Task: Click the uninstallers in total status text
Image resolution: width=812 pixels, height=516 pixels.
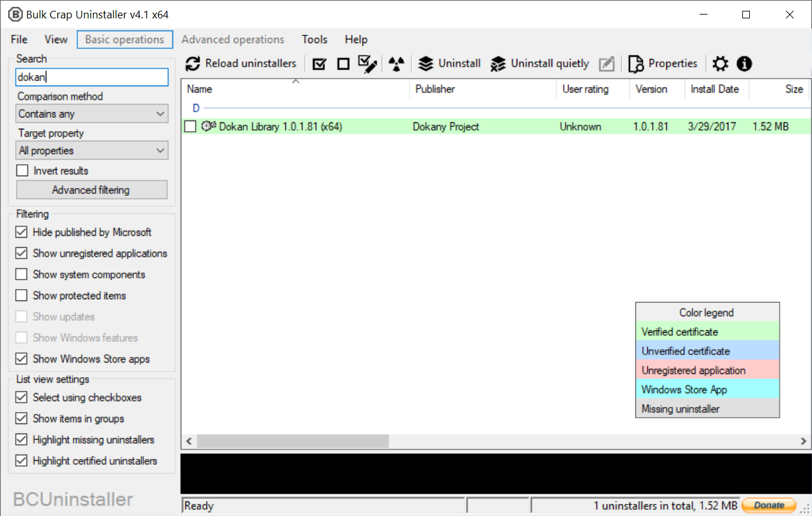Action: (x=666, y=506)
